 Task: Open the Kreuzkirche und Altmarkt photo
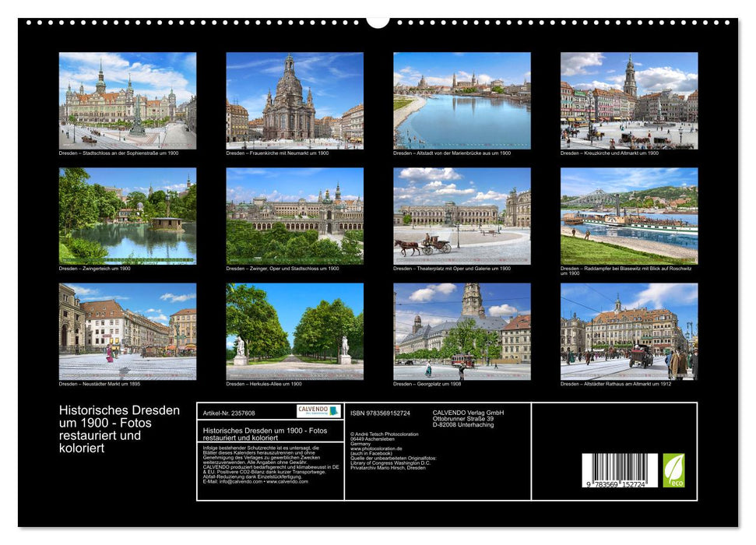coord(629,100)
